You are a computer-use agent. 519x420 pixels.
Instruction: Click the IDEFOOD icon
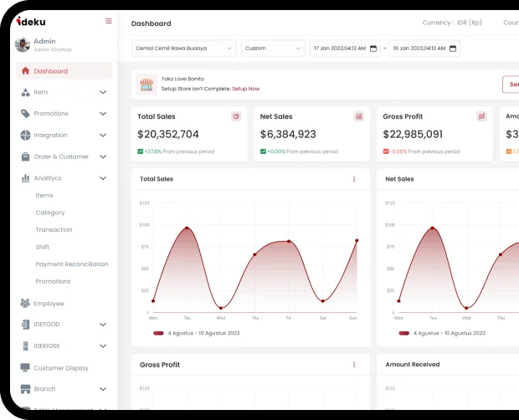[x=25, y=325]
